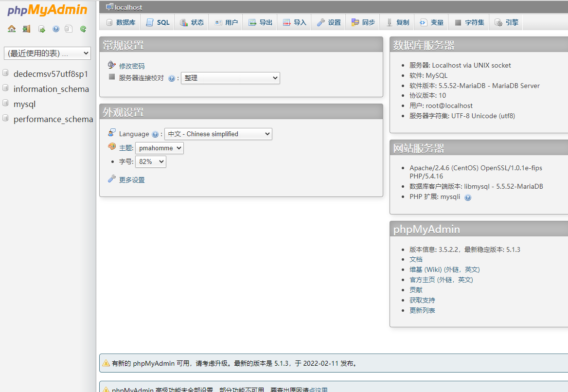Select the information_schema database
The height and width of the screenshot is (392, 568).
51,89
